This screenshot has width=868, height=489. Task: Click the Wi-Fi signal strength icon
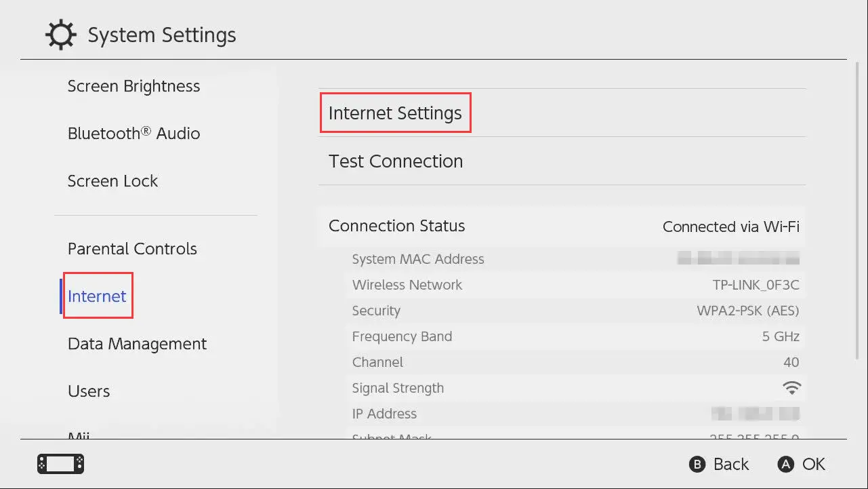pos(791,388)
